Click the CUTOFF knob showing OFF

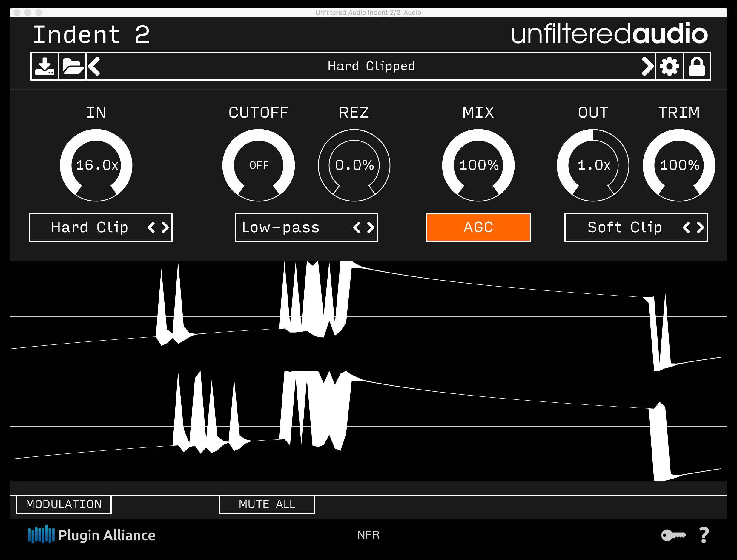[258, 165]
